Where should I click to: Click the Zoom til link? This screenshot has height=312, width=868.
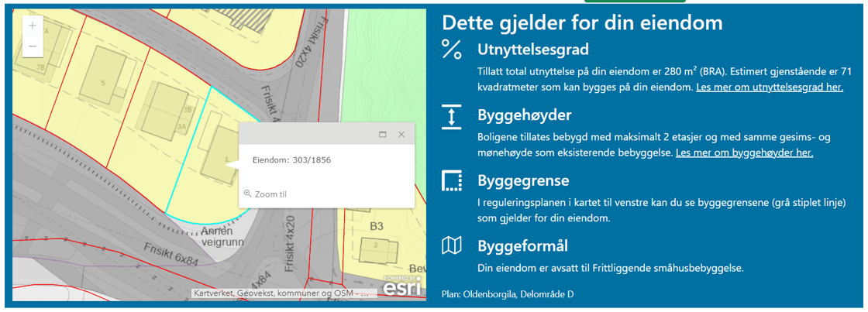click(x=270, y=194)
